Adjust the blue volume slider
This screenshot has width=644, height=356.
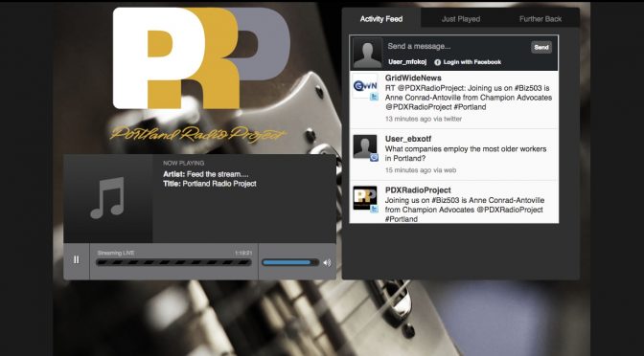290,262
